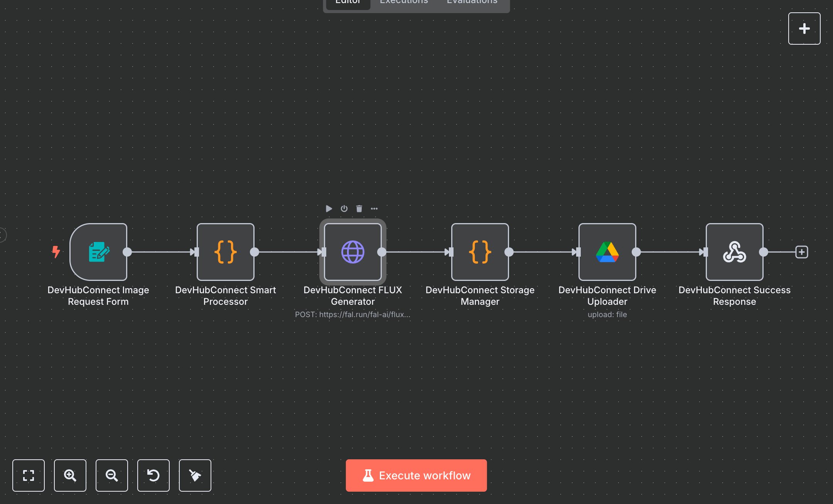Delete the FLUX Generator with trash icon
Screen dimensions: 833x504
click(359, 208)
